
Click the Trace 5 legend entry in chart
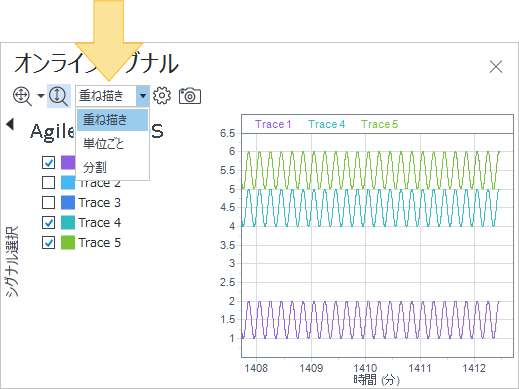pyautogui.click(x=380, y=124)
